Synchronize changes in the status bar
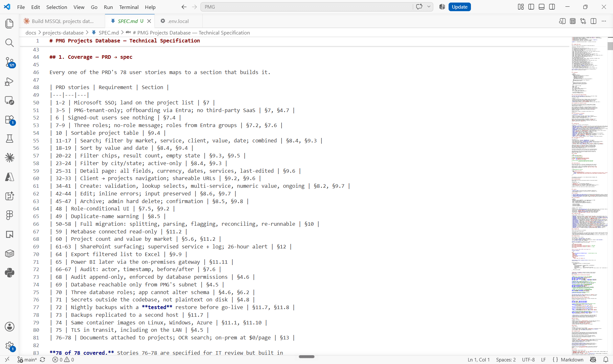Image resolution: width=613 pixels, height=364 pixels. [42, 360]
